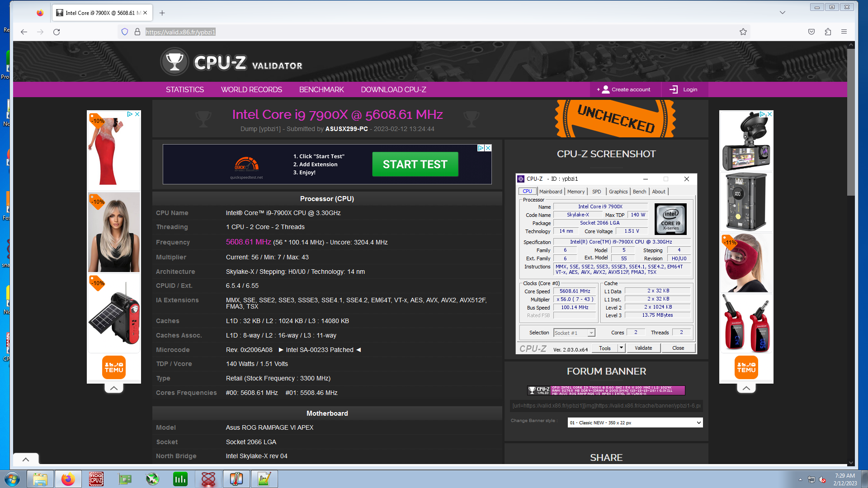Click the clock in the system tray

coord(845,479)
